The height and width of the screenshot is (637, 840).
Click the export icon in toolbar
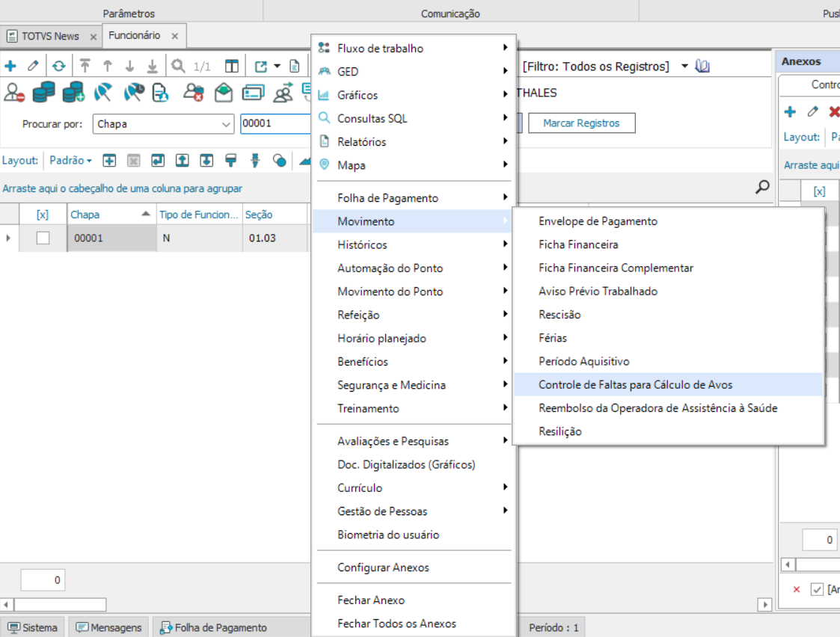261,66
